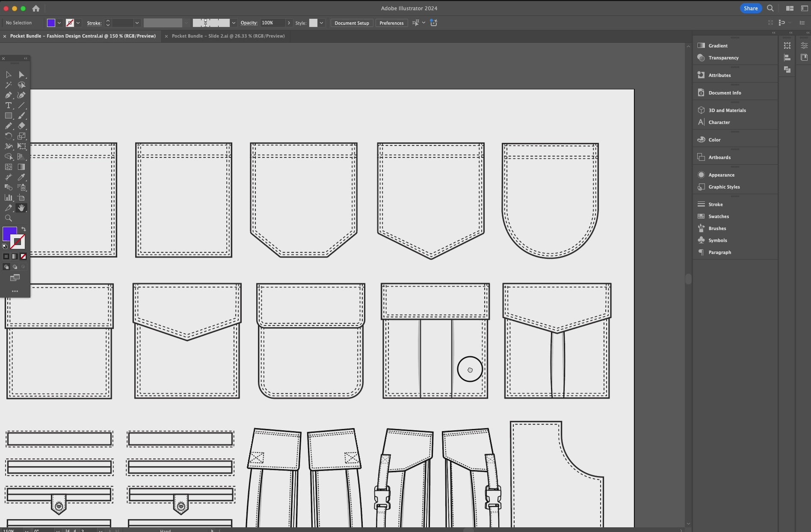
Task: Click the Document Setup button
Action: pos(351,23)
